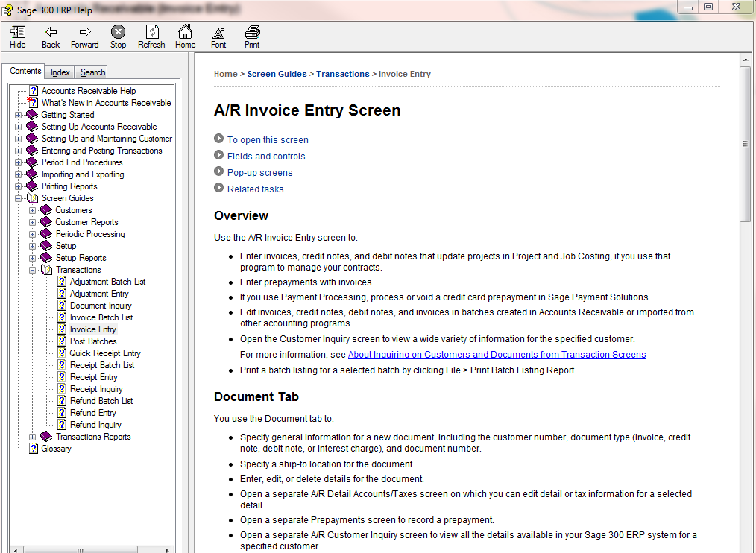Click the Getting Started book icon
This screenshot has height=553, width=756.
pos(32,114)
